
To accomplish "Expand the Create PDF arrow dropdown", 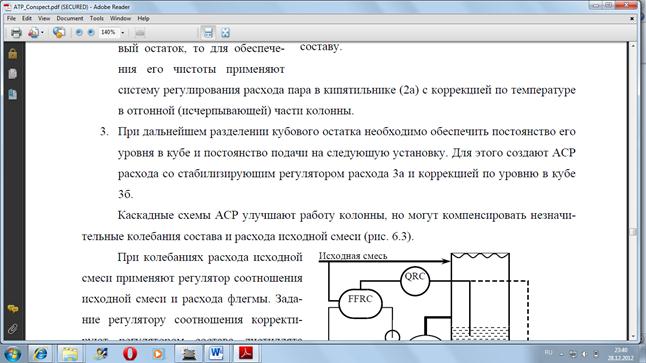I will (42, 33).
